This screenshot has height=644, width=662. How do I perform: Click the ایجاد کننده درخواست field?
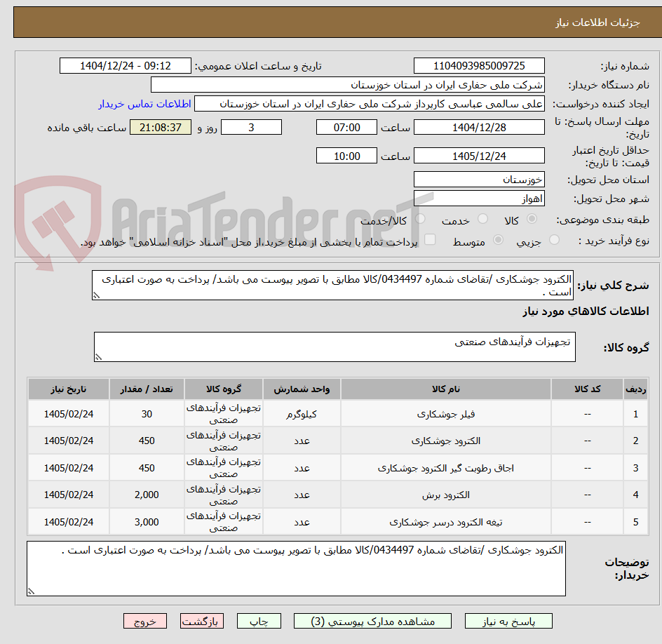point(370,104)
